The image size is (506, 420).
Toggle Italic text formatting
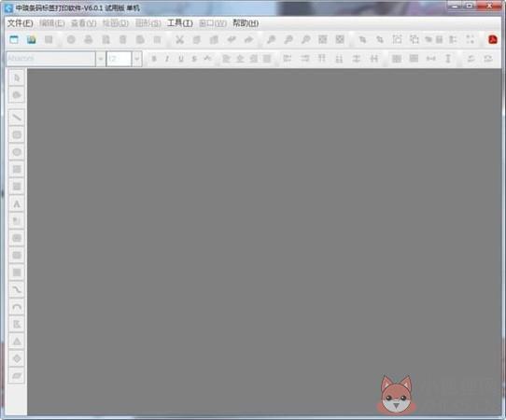click(167, 59)
